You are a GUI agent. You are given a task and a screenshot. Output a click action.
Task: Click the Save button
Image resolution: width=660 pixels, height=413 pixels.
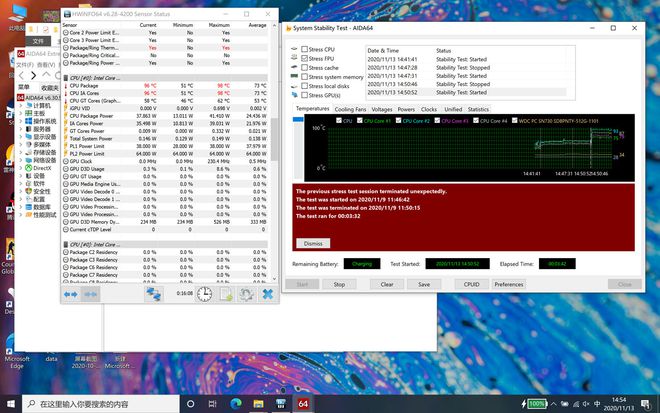click(x=424, y=284)
